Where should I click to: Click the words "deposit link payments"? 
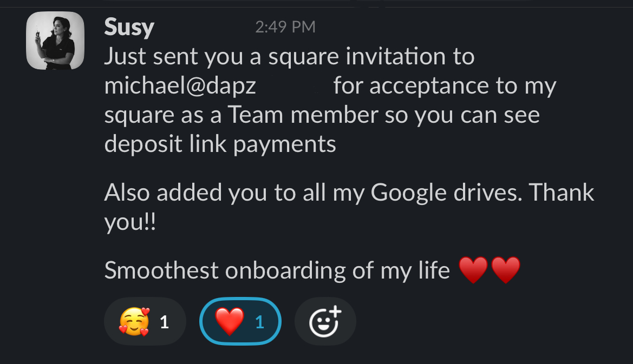click(220, 144)
